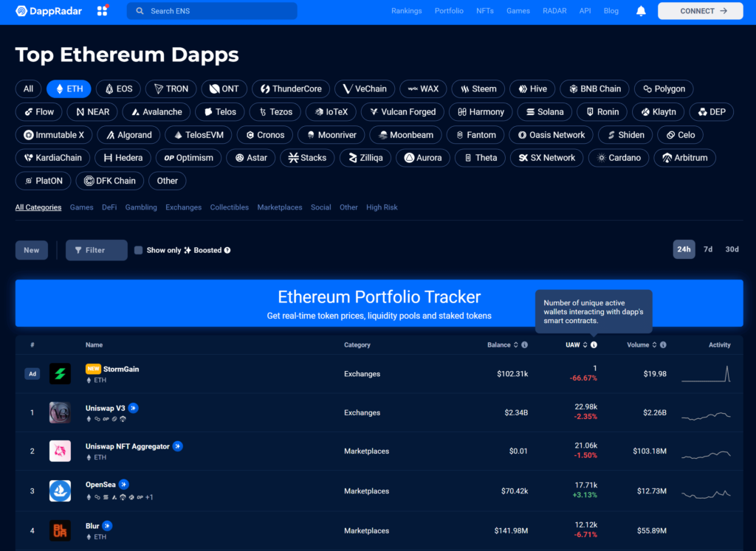The image size is (756, 551).
Task: Show info about the UAW column
Action: point(594,345)
